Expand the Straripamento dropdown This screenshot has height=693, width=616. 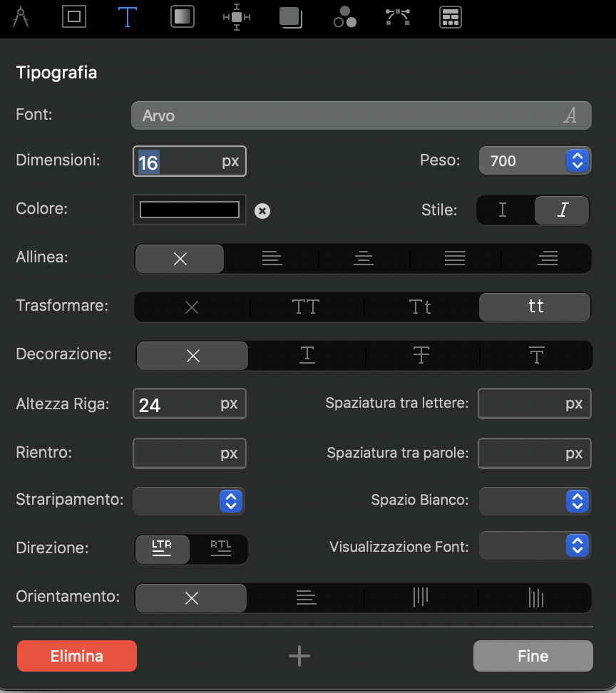point(231,500)
